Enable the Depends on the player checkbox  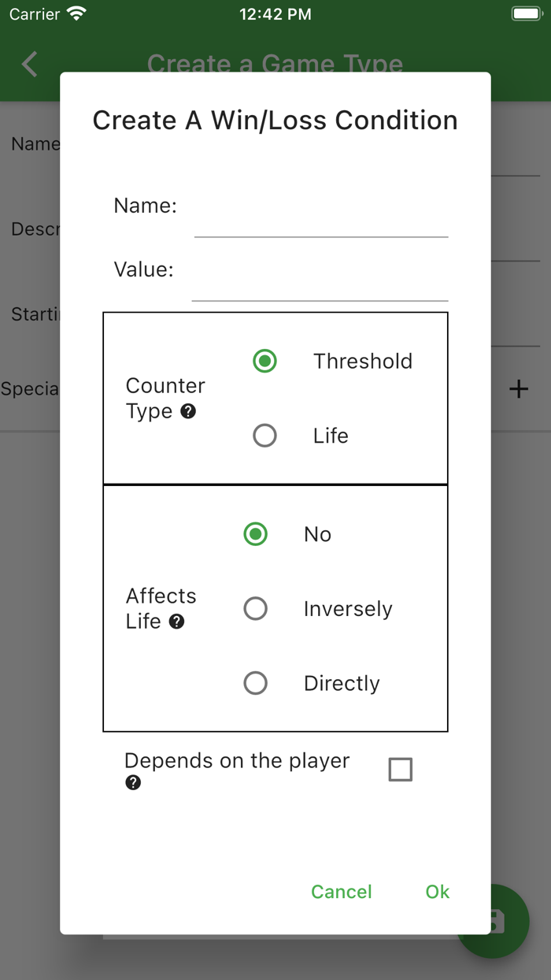400,769
